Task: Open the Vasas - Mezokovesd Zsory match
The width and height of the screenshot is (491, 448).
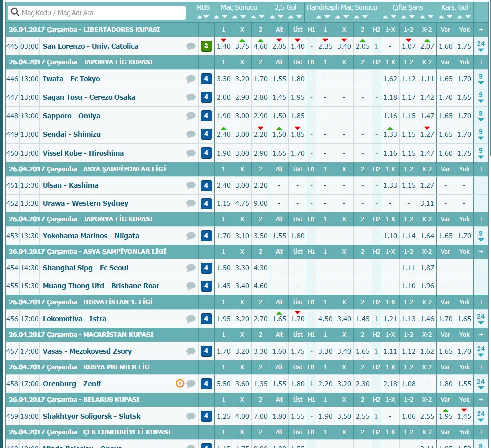Action: click(87, 351)
